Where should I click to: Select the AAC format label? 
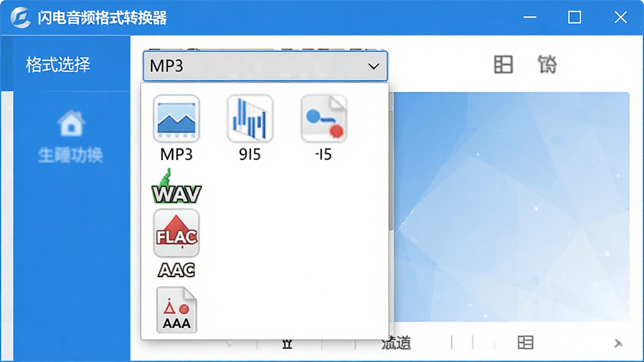pos(177,270)
